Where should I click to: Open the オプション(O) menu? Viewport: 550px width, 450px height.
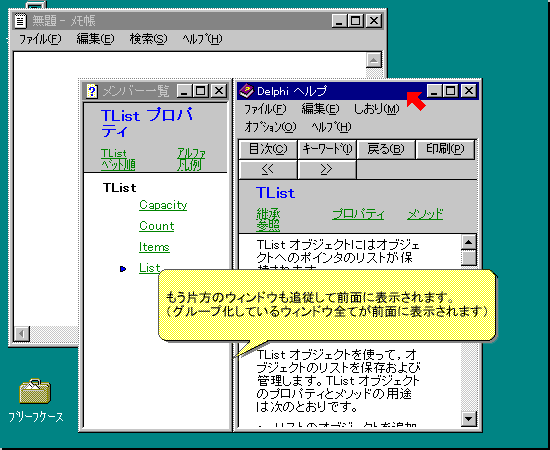(270, 127)
